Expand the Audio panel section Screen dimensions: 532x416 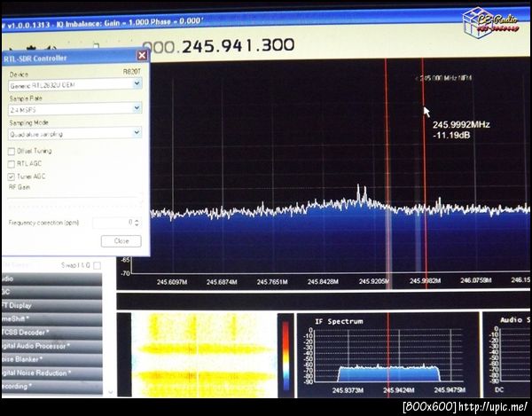(51, 279)
